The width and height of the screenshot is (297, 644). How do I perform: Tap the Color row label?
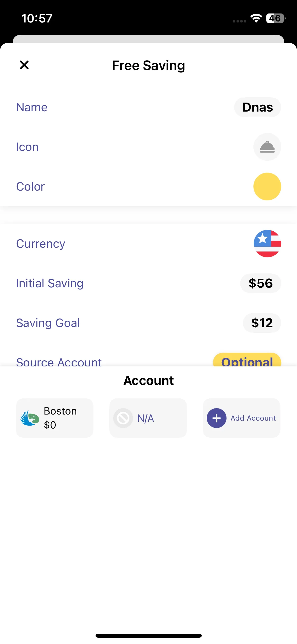click(x=30, y=187)
